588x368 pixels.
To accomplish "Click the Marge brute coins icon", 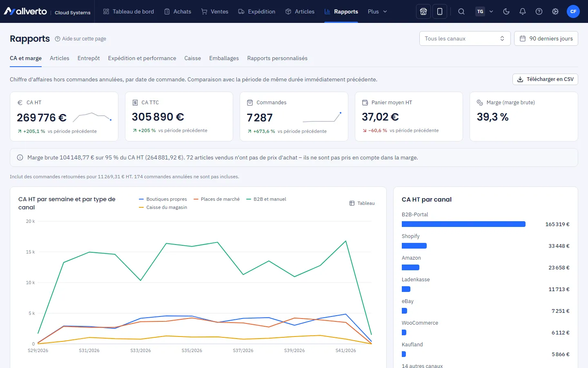I will [x=480, y=103].
